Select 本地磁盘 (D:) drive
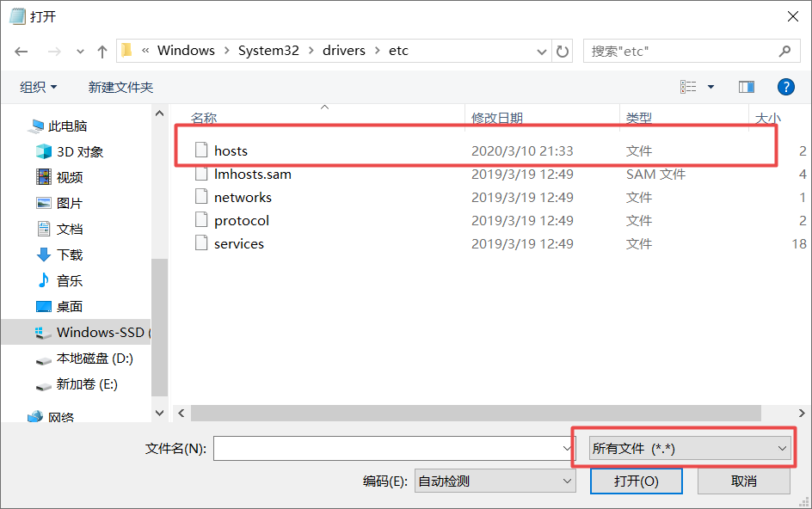812x509 pixels. [95, 359]
